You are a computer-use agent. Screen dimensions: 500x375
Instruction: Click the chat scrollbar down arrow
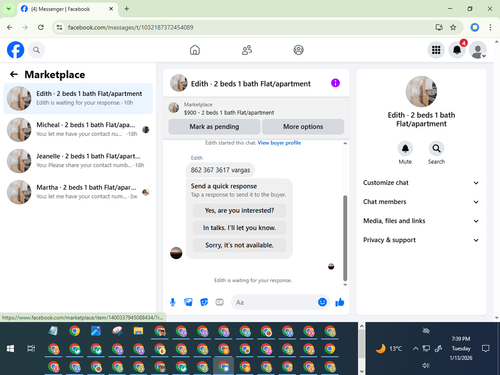click(x=345, y=285)
